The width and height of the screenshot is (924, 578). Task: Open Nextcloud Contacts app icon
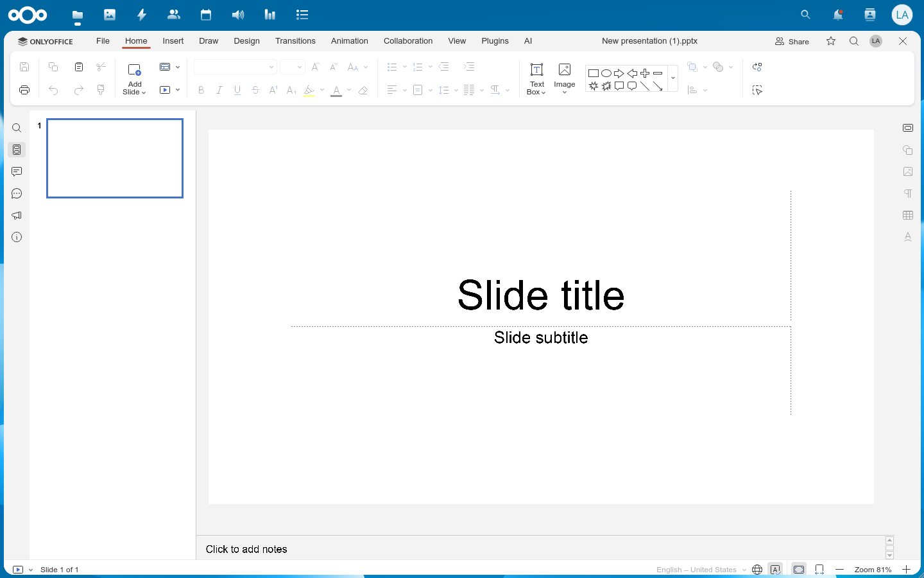click(174, 15)
